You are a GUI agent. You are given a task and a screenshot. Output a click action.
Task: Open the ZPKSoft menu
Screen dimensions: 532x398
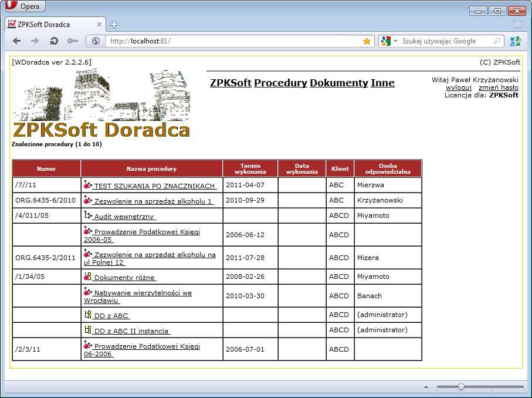click(x=231, y=83)
